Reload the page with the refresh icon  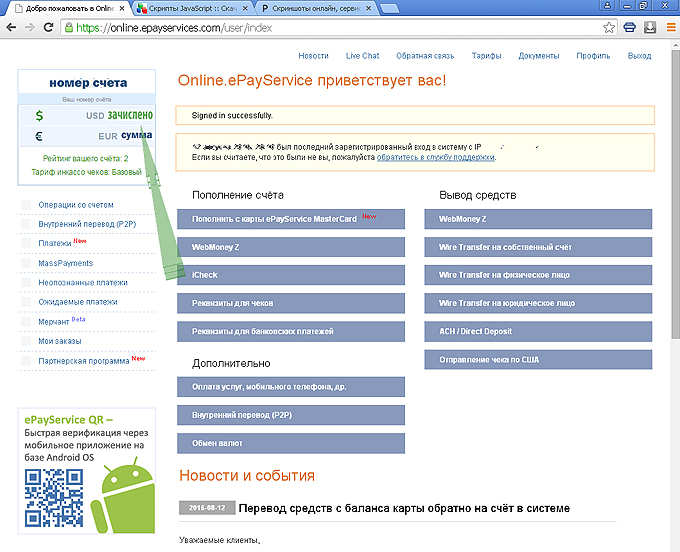coord(48,27)
